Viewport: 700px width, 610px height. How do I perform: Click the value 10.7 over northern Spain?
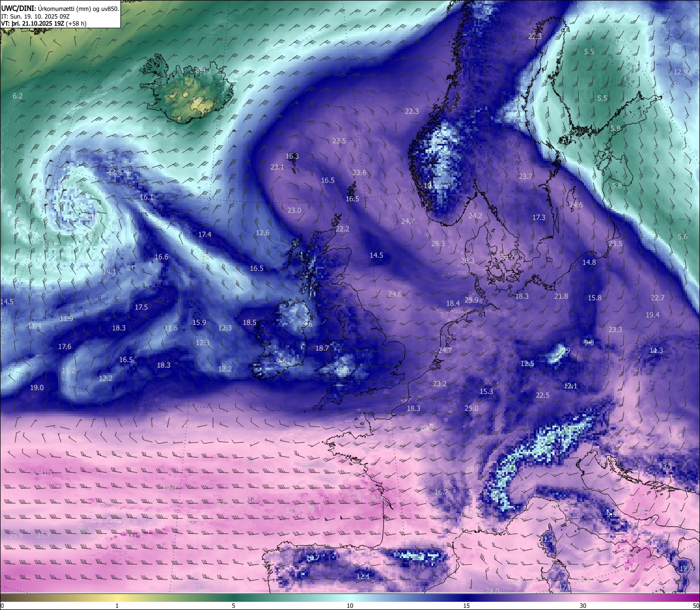click(313, 557)
